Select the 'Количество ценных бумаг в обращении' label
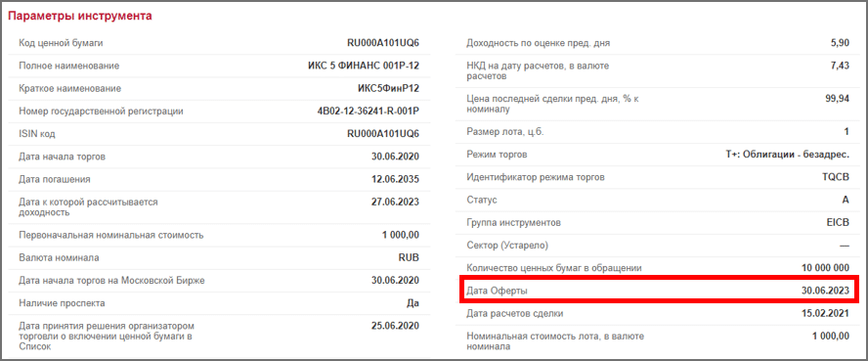Viewport: 868px width, 361px height. coord(554,268)
